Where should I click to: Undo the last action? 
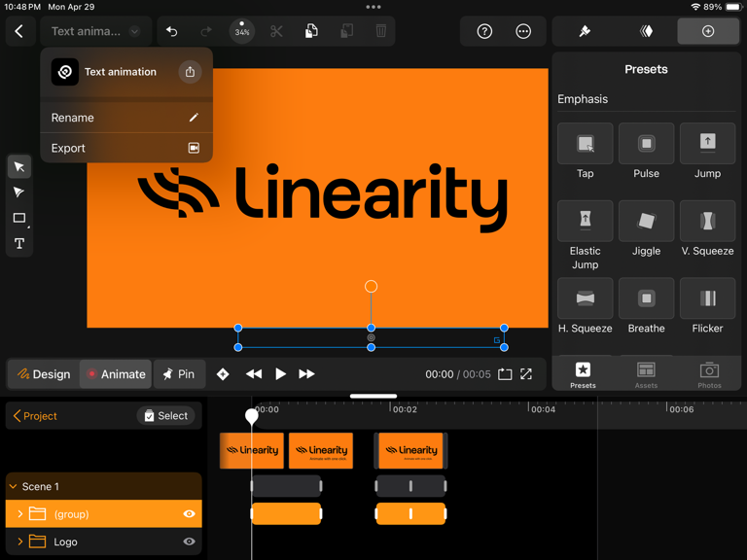[171, 31]
